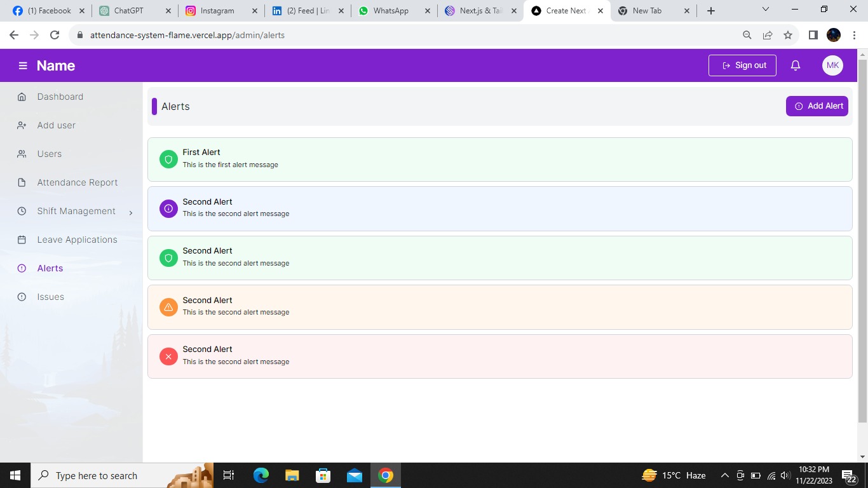Click the red X alert icon
868x488 pixels.
[x=168, y=356]
